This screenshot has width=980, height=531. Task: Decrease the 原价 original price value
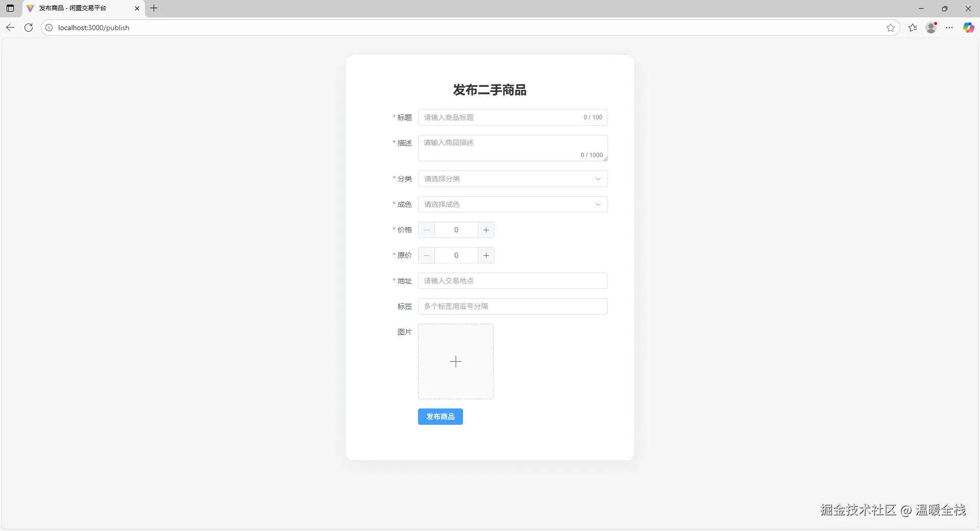[x=426, y=255]
